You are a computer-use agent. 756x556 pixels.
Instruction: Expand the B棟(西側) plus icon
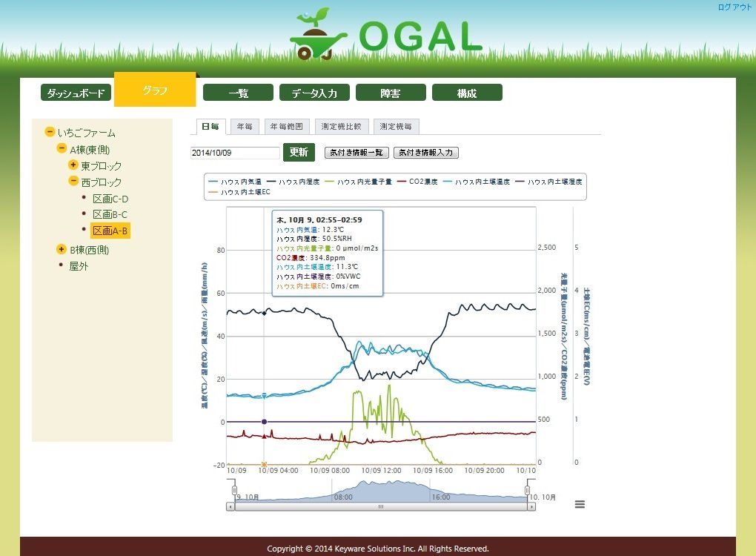tap(62, 250)
